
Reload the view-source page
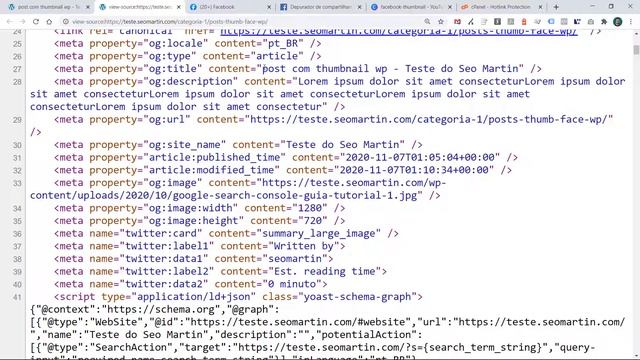point(36,22)
